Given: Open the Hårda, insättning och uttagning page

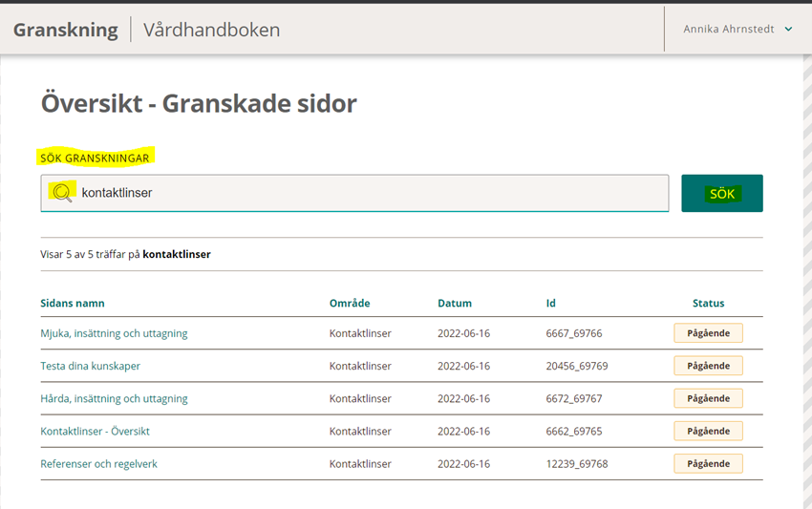Looking at the screenshot, I should 114,398.
